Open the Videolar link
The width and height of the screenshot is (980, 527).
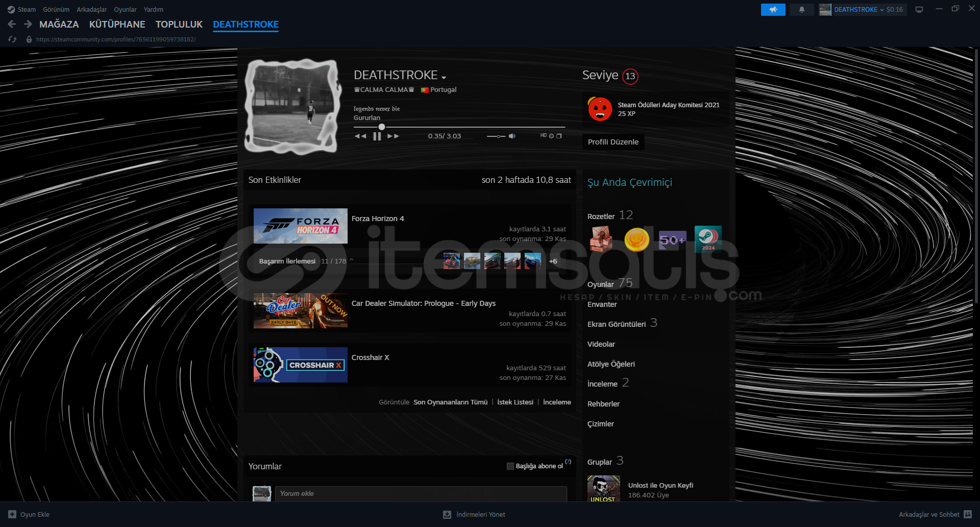tap(601, 344)
